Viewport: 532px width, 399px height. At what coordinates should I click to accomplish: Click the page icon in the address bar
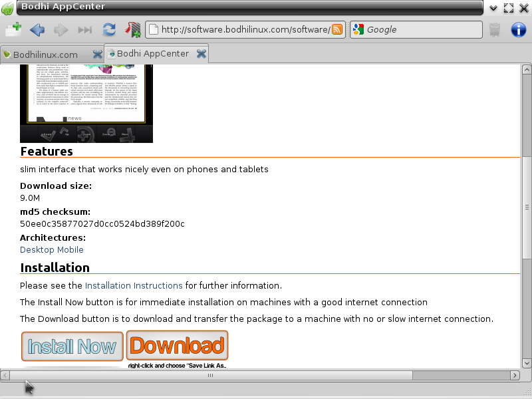coord(154,29)
